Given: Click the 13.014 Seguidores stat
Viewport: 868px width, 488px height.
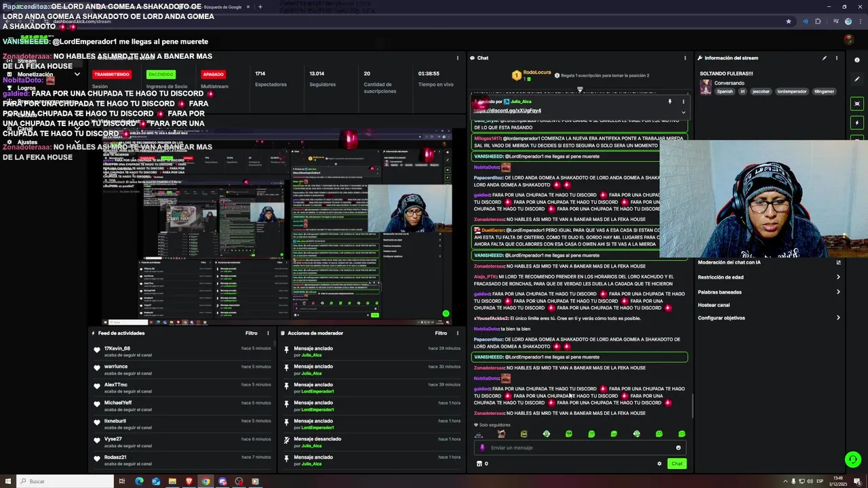Looking at the screenshot, I should pos(322,79).
